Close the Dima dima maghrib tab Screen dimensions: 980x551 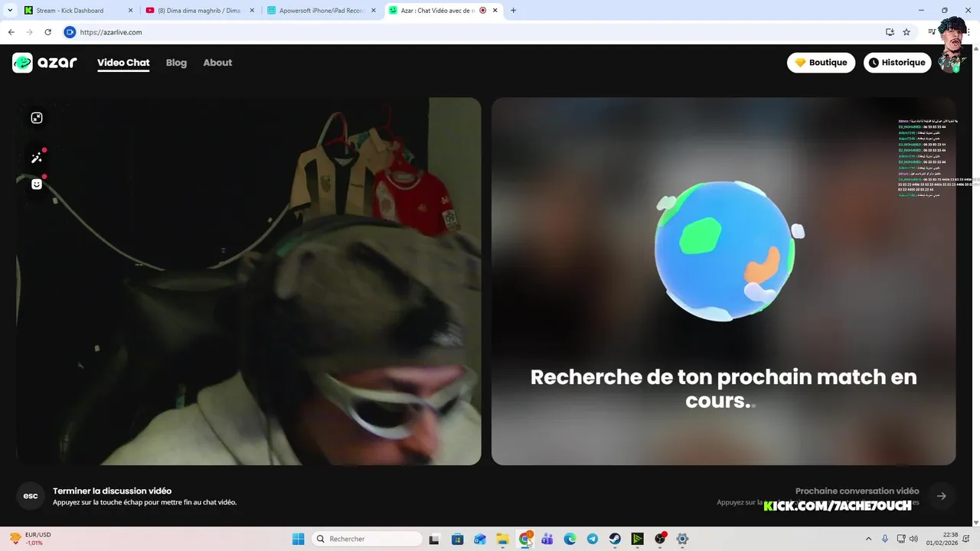pos(252,11)
